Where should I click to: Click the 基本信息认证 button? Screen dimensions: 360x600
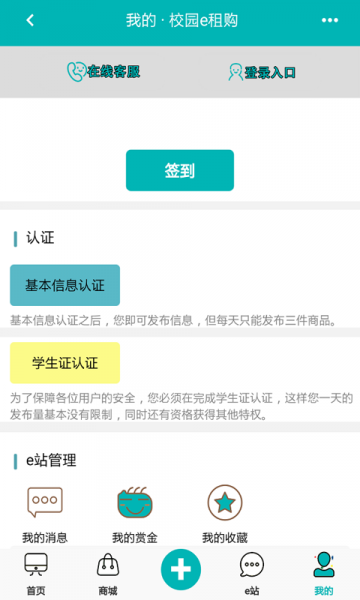point(65,285)
